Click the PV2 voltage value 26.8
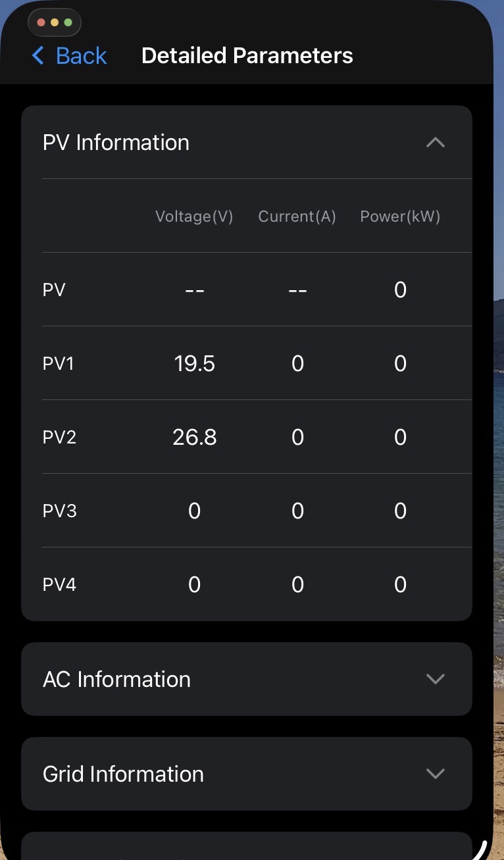The height and width of the screenshot is (860, 504). click(x=194, y=438)
